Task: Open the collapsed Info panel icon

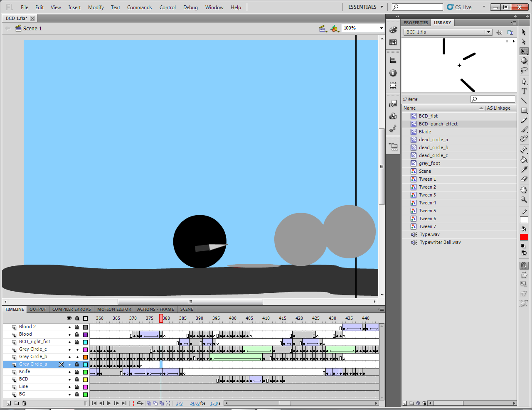Action: pos(393,73)
